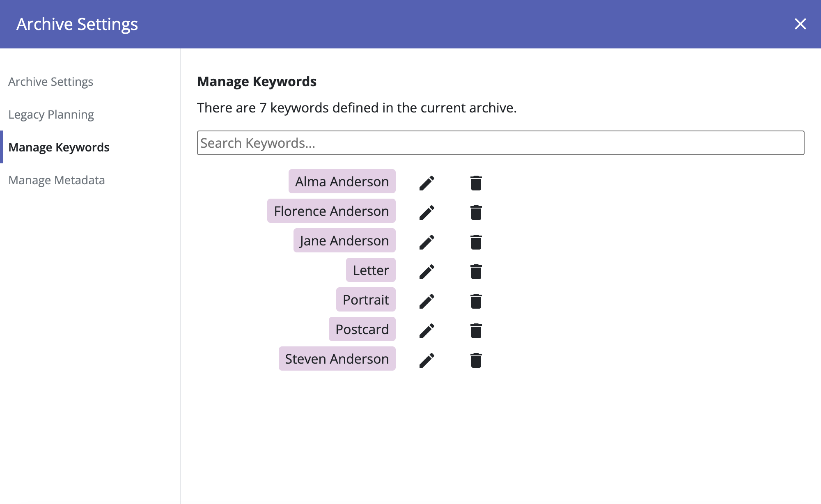
Task: Edit the Steven Anderson keyword
Action: [x=427, y=360]
